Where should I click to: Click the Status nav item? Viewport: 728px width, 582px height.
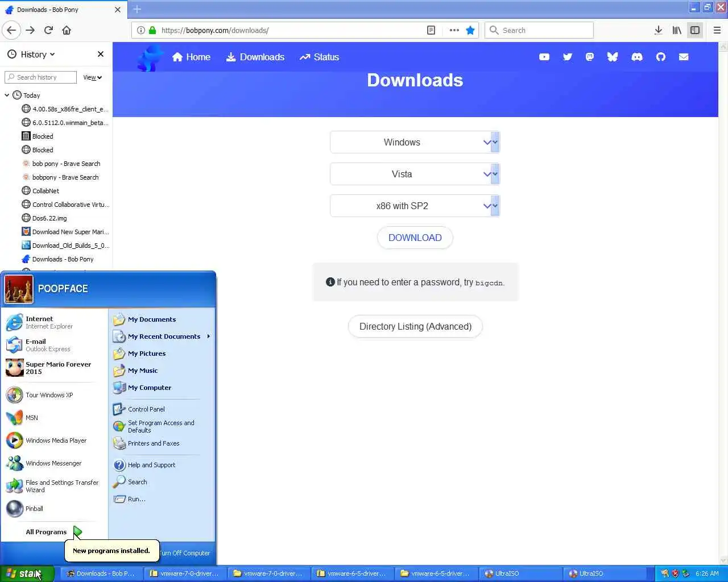point(319,57)
